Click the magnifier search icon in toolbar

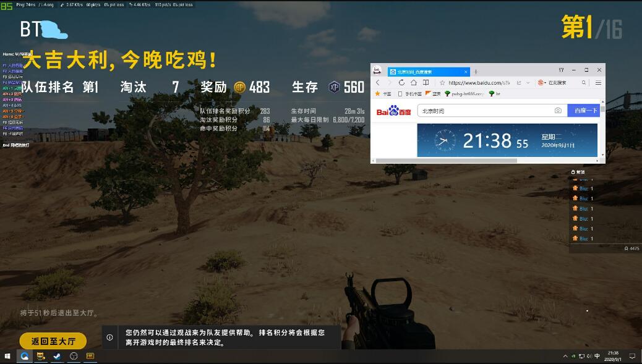[x=583, y=82]
